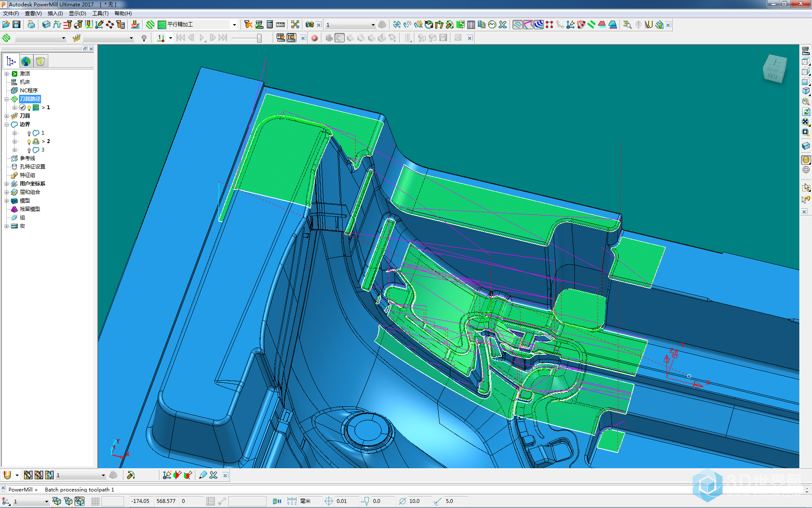This screenshot has width=812, height=508.
Task: Print with the printer icon
Action: [x=31, y=25]
